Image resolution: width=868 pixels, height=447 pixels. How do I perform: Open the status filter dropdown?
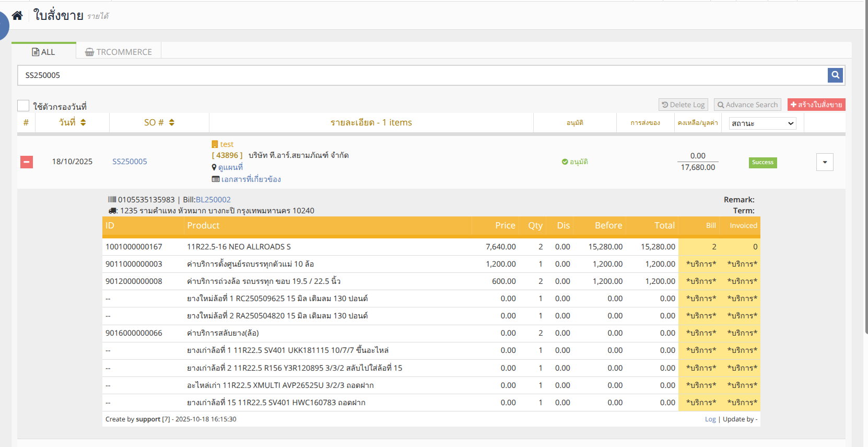click(x=762, y=123)
